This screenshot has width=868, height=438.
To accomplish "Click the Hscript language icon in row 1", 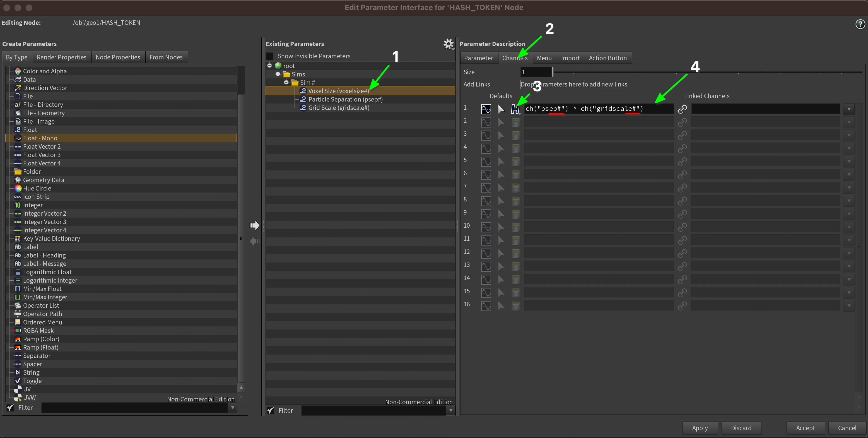I will point(515,109).
